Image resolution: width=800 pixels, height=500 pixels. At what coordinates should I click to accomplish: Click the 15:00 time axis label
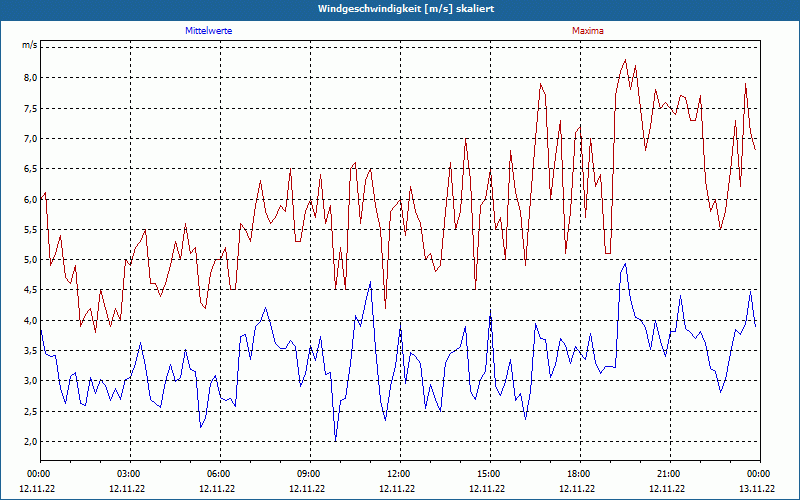click(x=490, y=473)
